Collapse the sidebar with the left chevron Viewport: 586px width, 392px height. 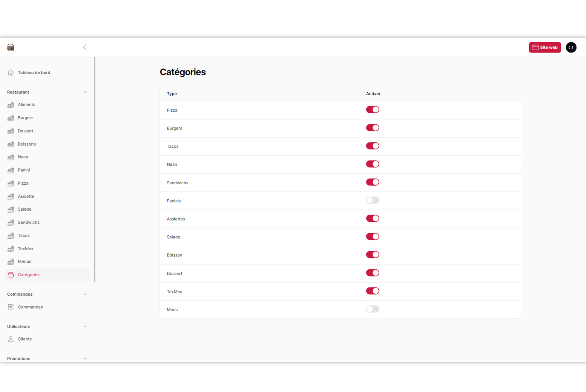[x=85, y=47]
